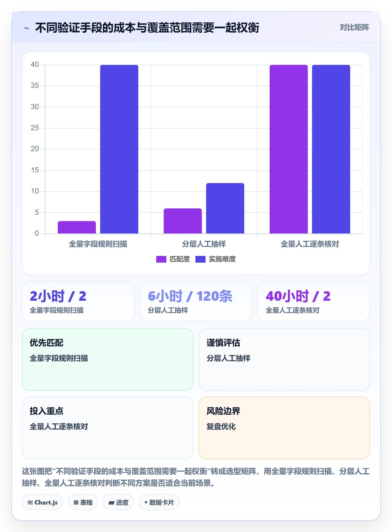Viewport: 392px width, 532px height.
Task: Click the blue 实施难度 bar for 全量字段规则扫描
Action: 119,149
